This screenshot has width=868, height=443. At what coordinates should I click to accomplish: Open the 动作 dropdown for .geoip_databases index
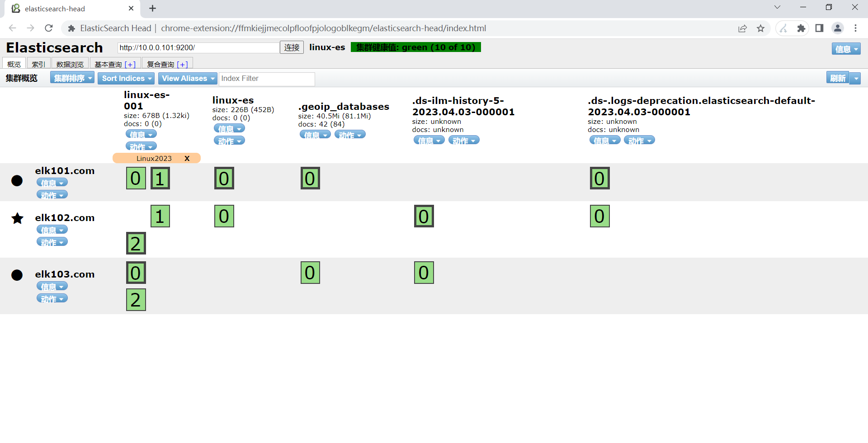(x=350, y=135)
